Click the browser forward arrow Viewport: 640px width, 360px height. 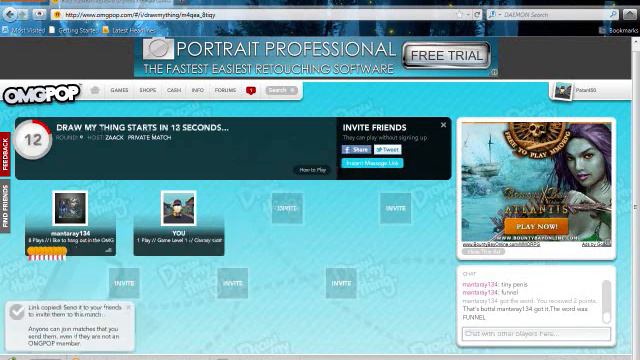click(23, 15)
